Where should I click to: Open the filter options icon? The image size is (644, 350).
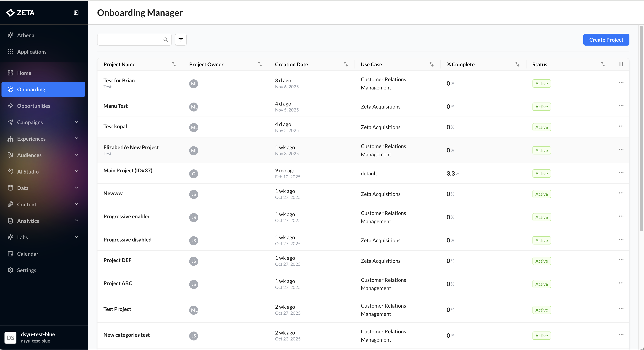(181, 40)
